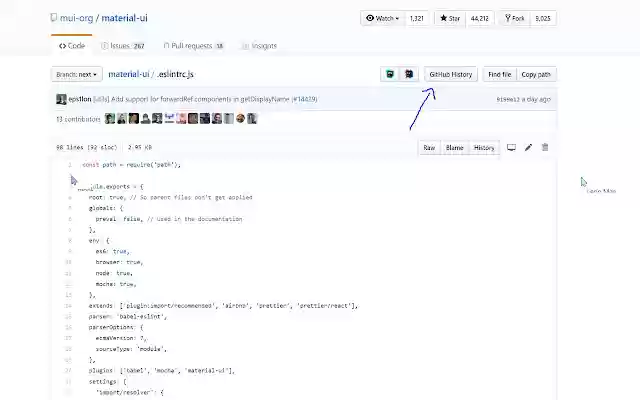
Task: Switch to the Insights tab
Action: pos(260,46)
